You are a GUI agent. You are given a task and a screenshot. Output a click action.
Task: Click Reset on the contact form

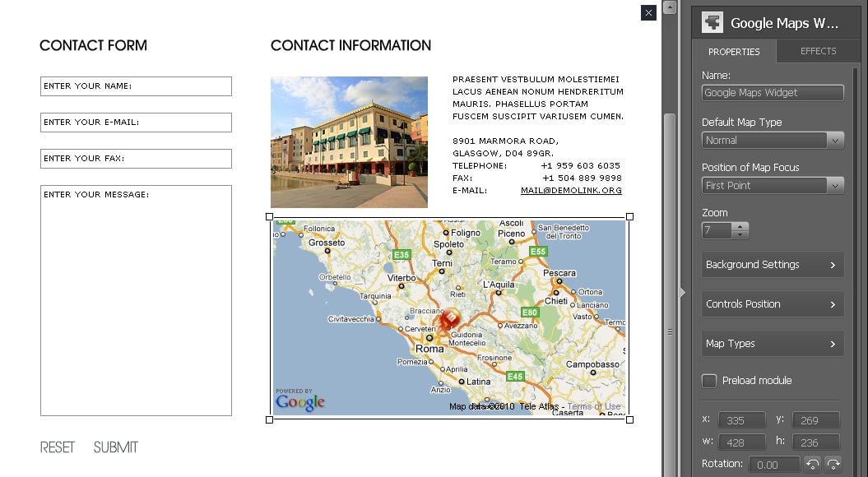pyautogui.click(x=58, y=447)
